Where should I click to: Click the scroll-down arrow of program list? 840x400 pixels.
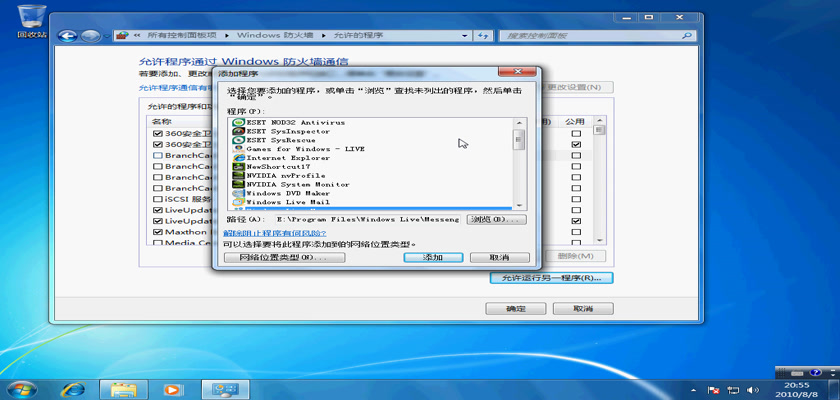click(519, 204)
